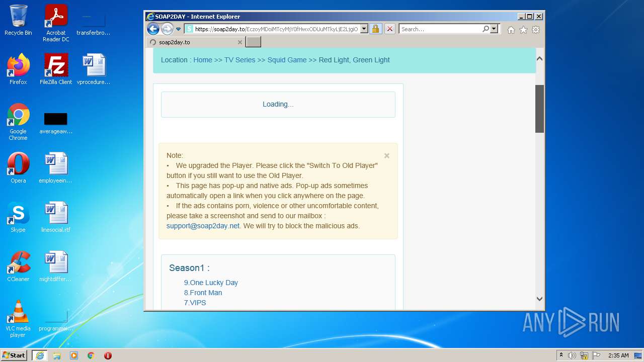Click the Season1 heading text

point(189,268)
